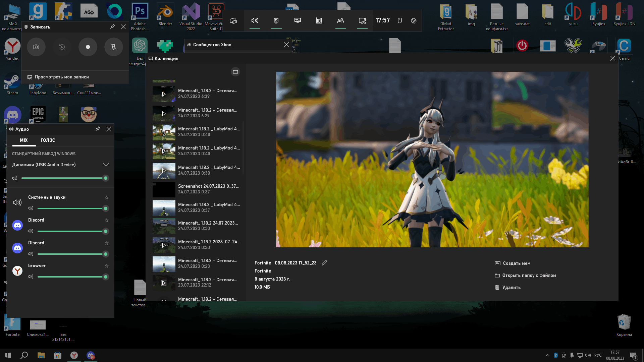
Task: Pin the Capture widget
Action: (x=113, y=27)
